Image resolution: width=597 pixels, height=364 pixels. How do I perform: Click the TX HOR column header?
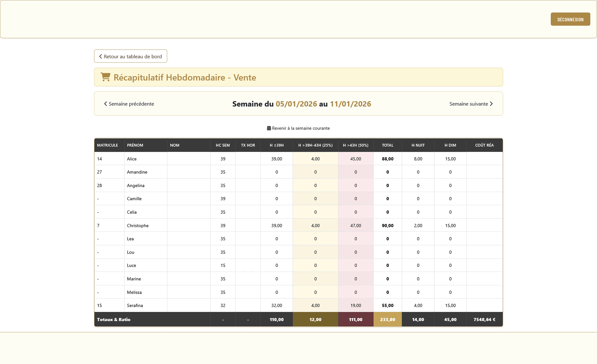point(248,145)
